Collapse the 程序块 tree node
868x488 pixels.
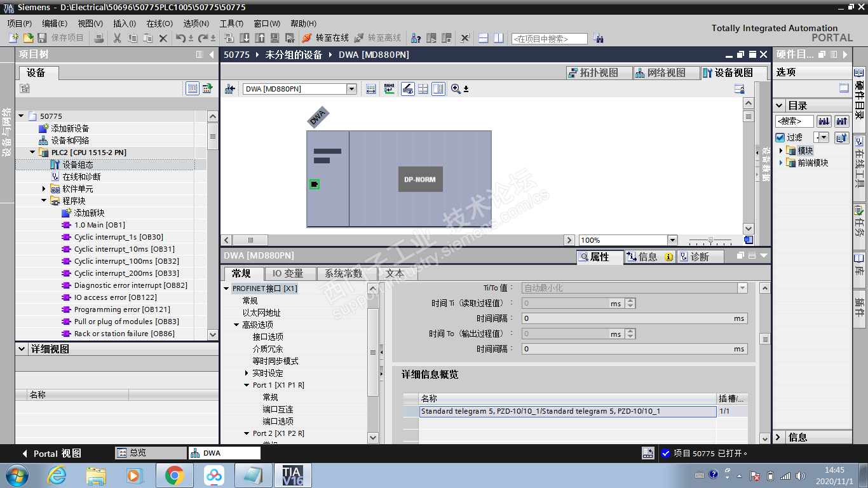click(x=44, y=201)
